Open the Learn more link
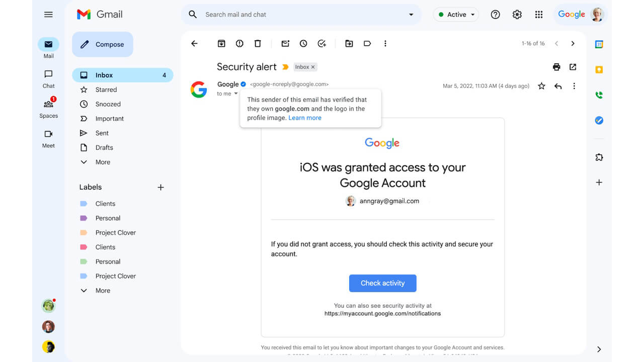644x362 pixels. coord(304,118)
